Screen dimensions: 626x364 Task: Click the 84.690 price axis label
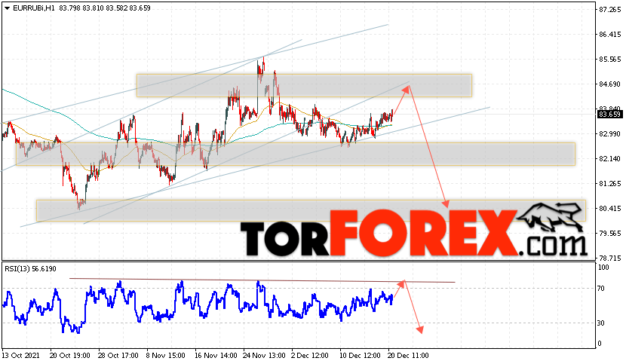pos(610,84)
